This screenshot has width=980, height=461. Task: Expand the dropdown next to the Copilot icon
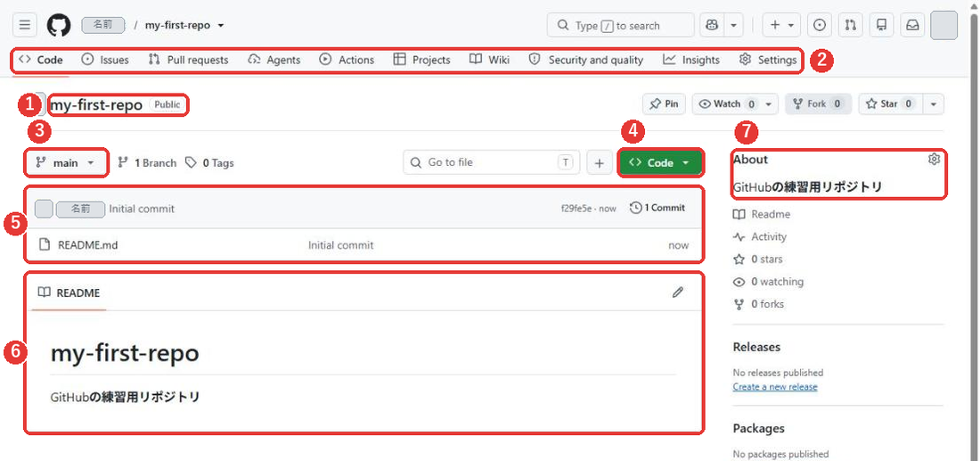tap(733, 26)
